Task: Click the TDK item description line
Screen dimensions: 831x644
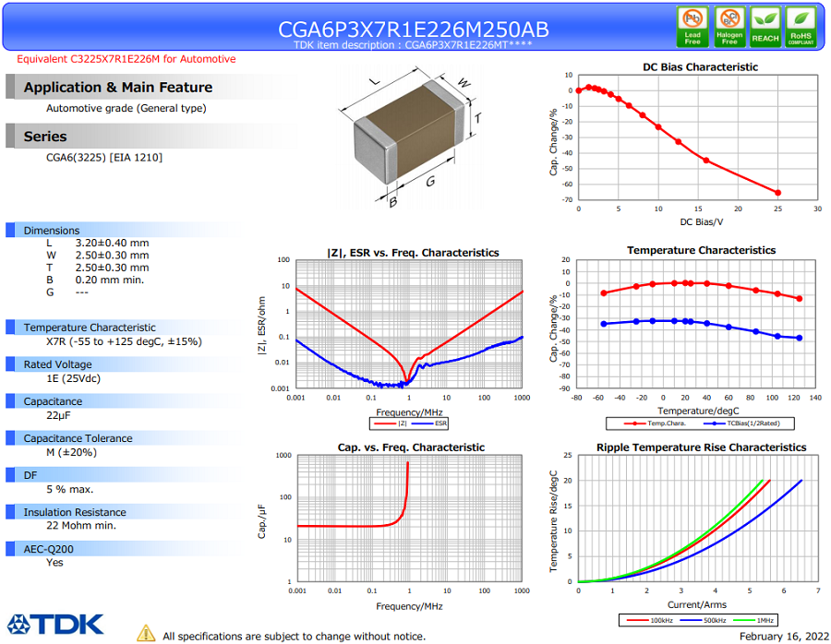Action: (413, 45)
